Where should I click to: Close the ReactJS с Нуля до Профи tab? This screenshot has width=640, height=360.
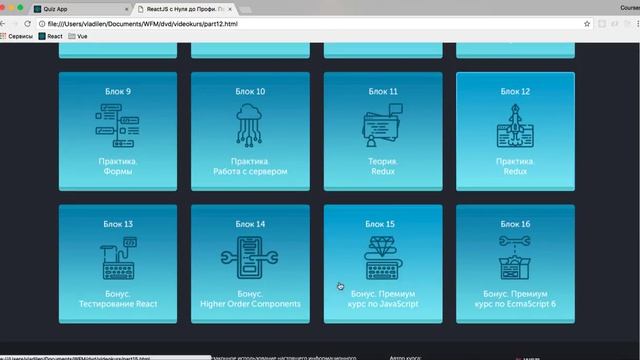[230, 9]
